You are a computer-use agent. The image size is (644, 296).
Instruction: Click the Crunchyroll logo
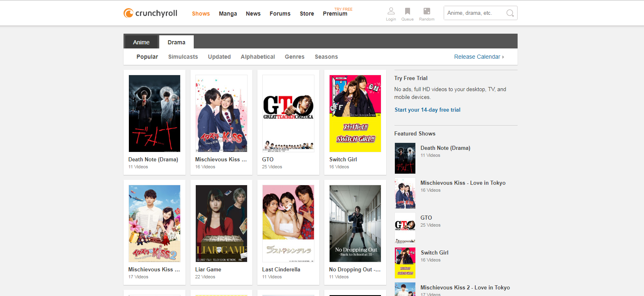click(x=150, y=13)
